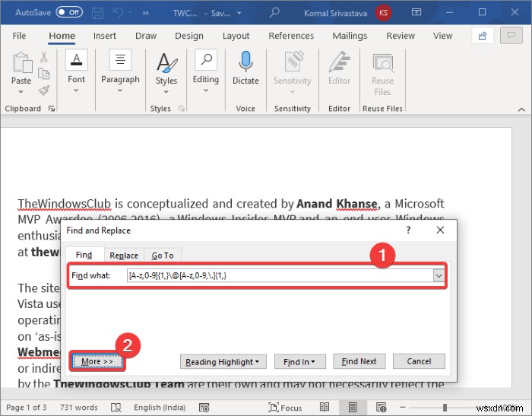Open document title dropdown arrow
Screen dimensions: 532x416
[239, 13]
